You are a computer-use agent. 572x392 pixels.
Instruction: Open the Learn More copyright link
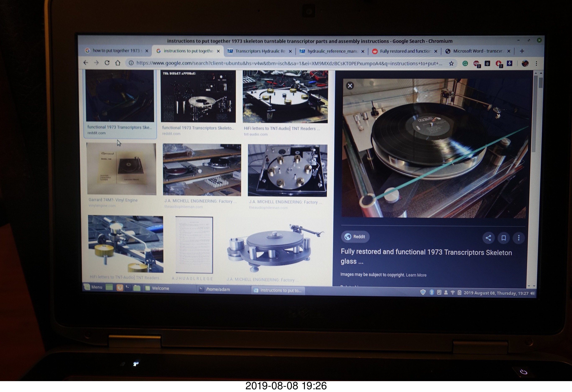click(x=416, y=275)
